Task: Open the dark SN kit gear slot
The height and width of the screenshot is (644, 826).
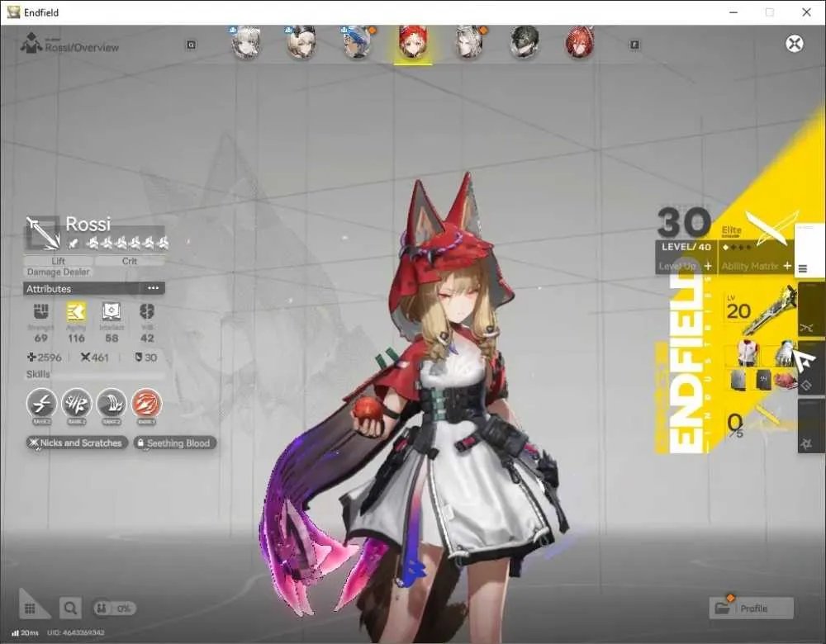Action: (x=762, y=380)
